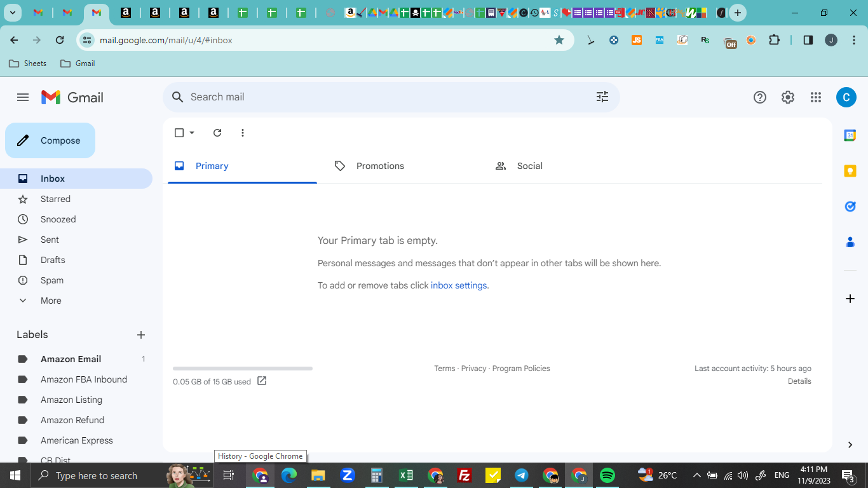
Task: Open the Chrome tab search dropdown
Action: [13, 13]
